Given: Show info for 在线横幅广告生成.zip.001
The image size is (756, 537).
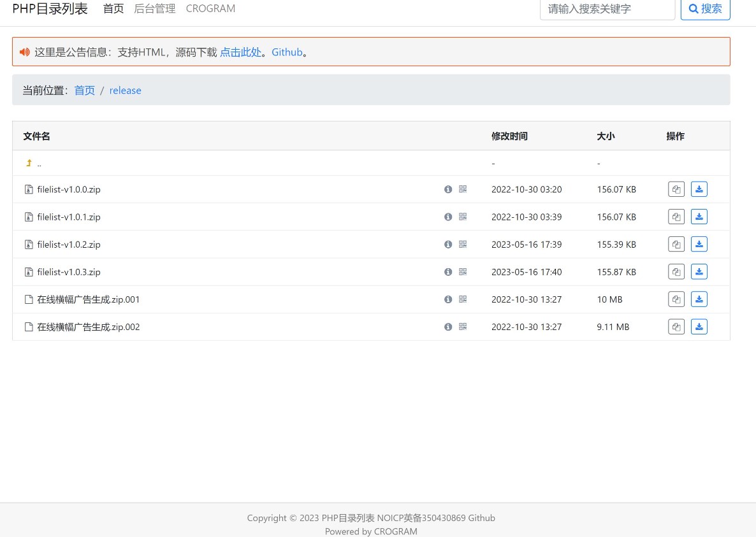Looking at the screenshot, I should click(448, 299).
